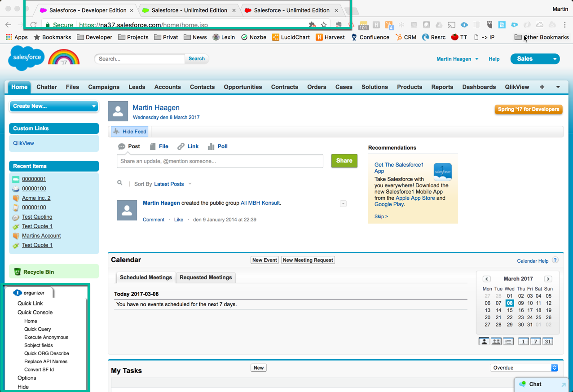Open calendar list view icon
This screenshot has height=392, width=573.
pos(508,342)
